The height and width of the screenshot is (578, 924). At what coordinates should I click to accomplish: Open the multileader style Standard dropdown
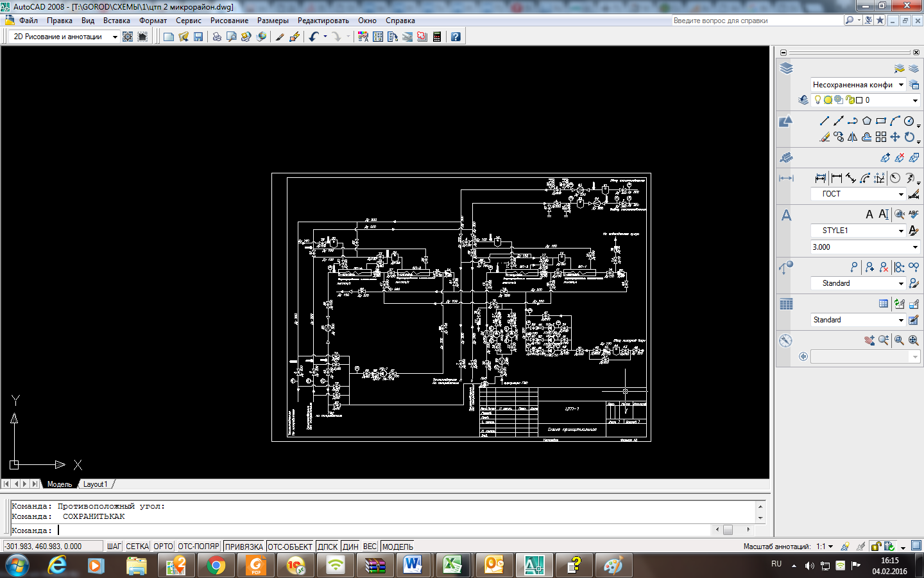[858, 283]
